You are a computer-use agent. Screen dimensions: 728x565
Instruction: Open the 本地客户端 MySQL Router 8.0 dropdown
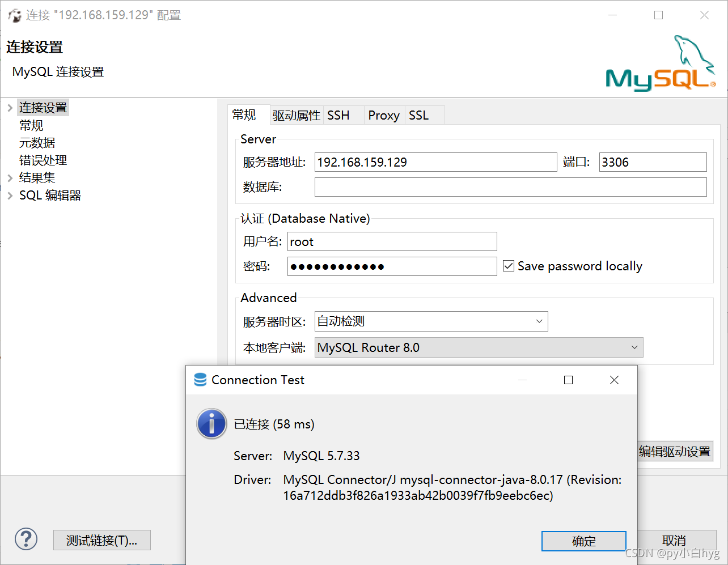(634, 347)
